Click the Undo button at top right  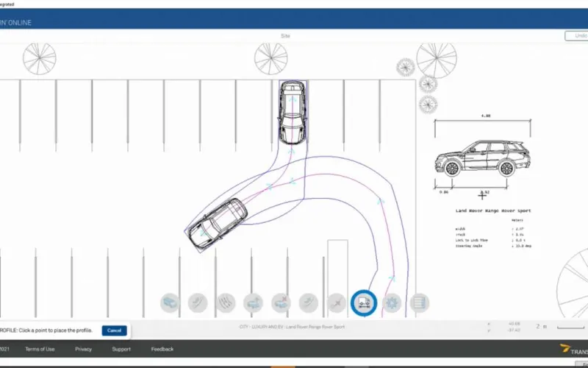coord(578,35)
